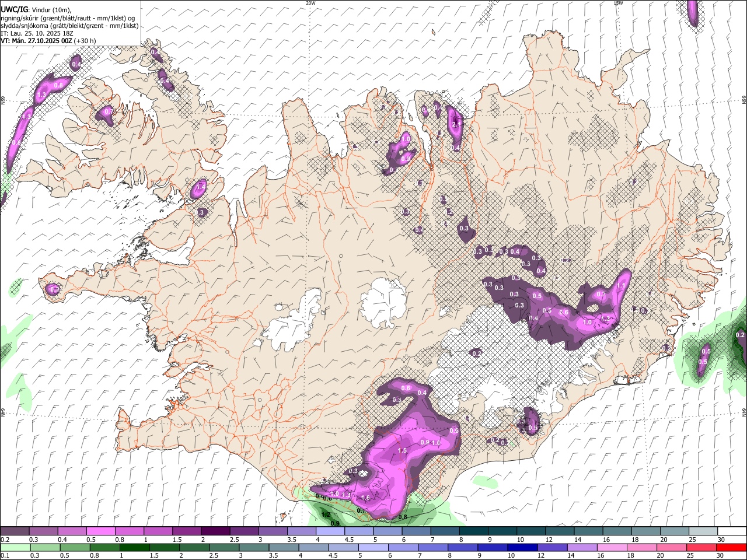The image size is (747, 560).
Task: Click the "slydda/snjókoma (grátt/bleikt/grænt" description line
Action: (69, 26)
